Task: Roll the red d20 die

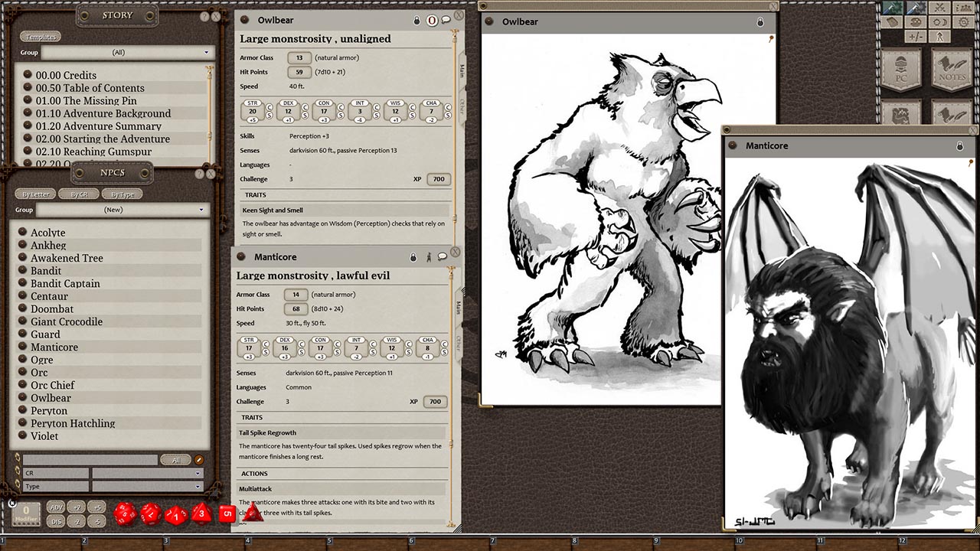Action: click(x=125, y=513)
